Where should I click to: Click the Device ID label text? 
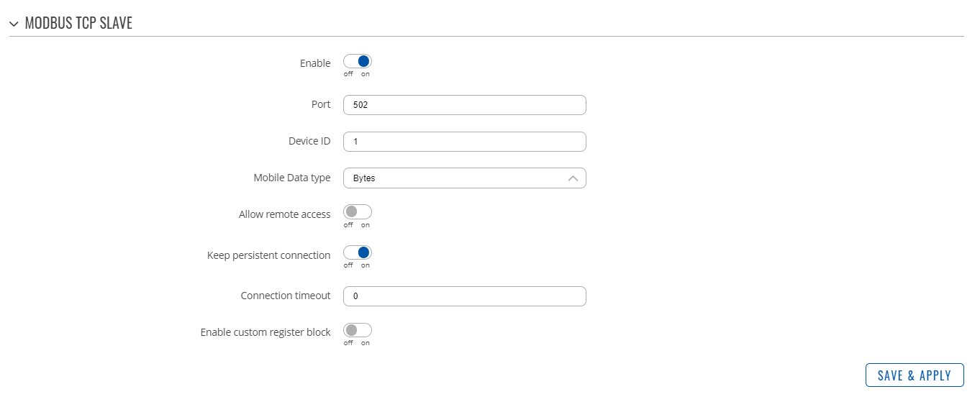pyautogui.click(x=310, y=141)
